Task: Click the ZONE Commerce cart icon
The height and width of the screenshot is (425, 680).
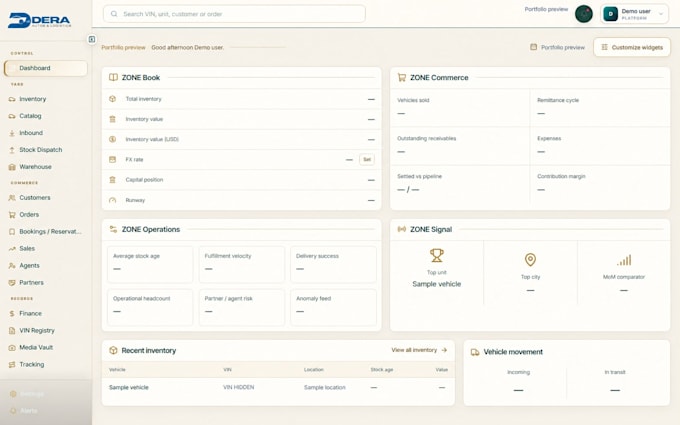Action: (x=402, y=77)
